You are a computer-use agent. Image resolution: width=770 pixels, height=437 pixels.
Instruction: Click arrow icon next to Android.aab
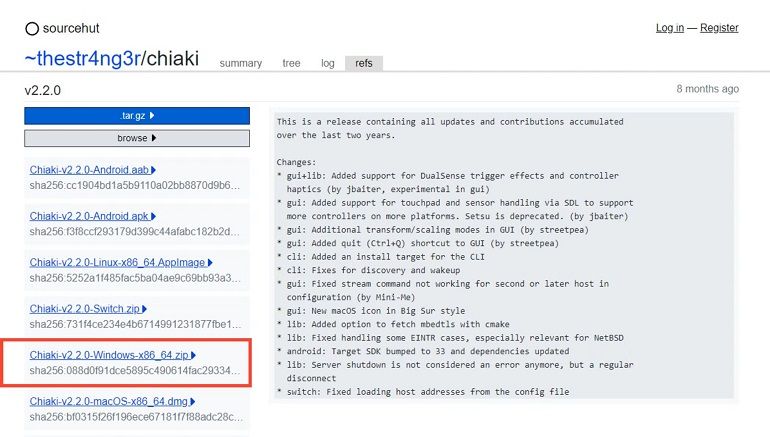point(153,170)
